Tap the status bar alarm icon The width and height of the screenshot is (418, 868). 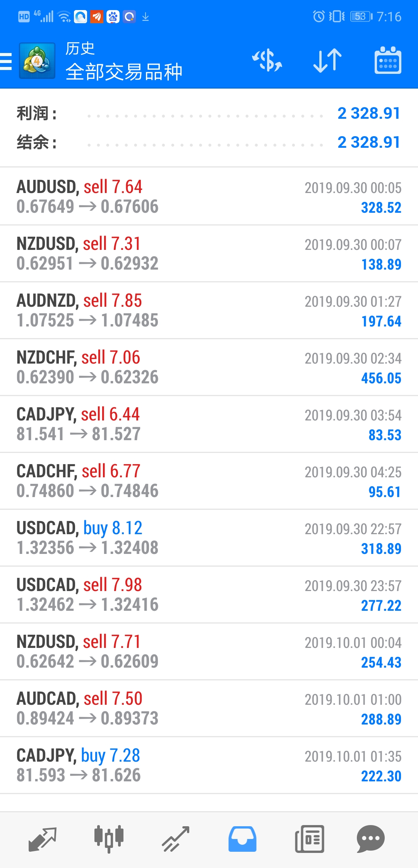pyautogui.click(x=319, y=16)
